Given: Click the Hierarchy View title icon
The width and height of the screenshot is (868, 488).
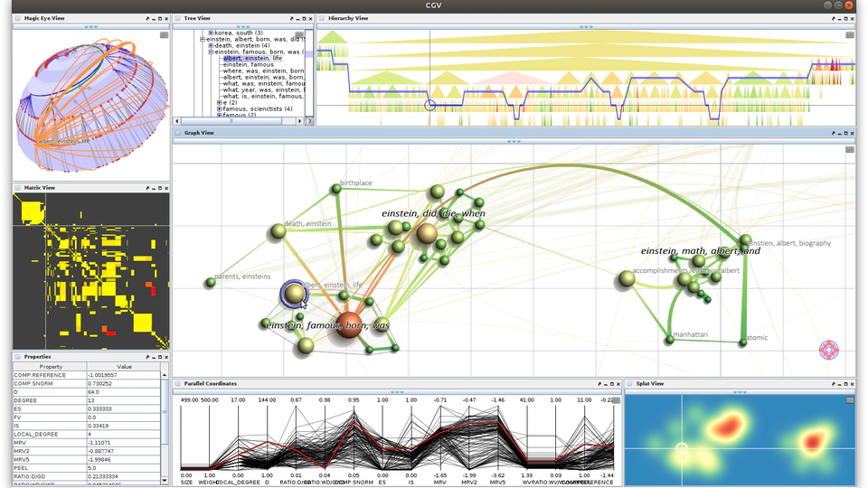Looking at the screenshot, I should [322, 18].
